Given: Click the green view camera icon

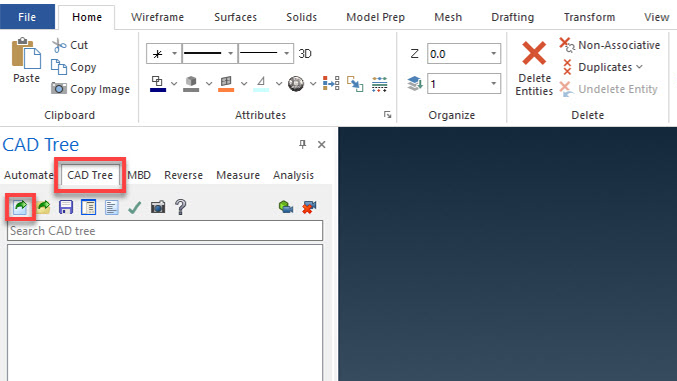Looking at the screenshot, I should (286, 207).
